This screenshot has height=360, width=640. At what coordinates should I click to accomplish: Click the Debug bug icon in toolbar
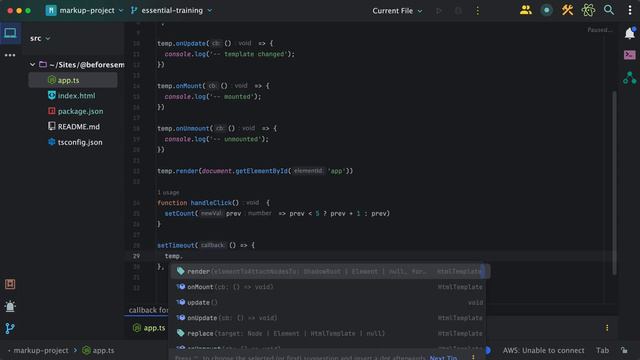click(458, 11)
